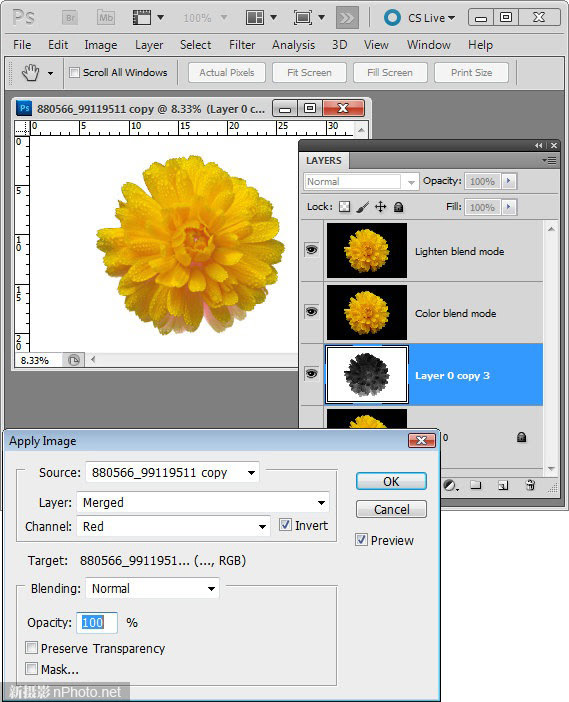Click the workspace double-arrow button

(x=347, y=18)
